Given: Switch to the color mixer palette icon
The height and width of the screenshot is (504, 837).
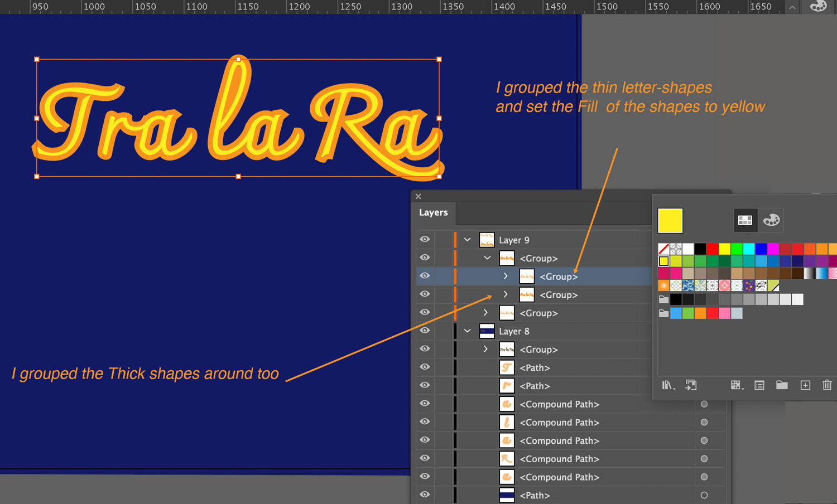Looking at the screenshot, I should coord(772,220).
